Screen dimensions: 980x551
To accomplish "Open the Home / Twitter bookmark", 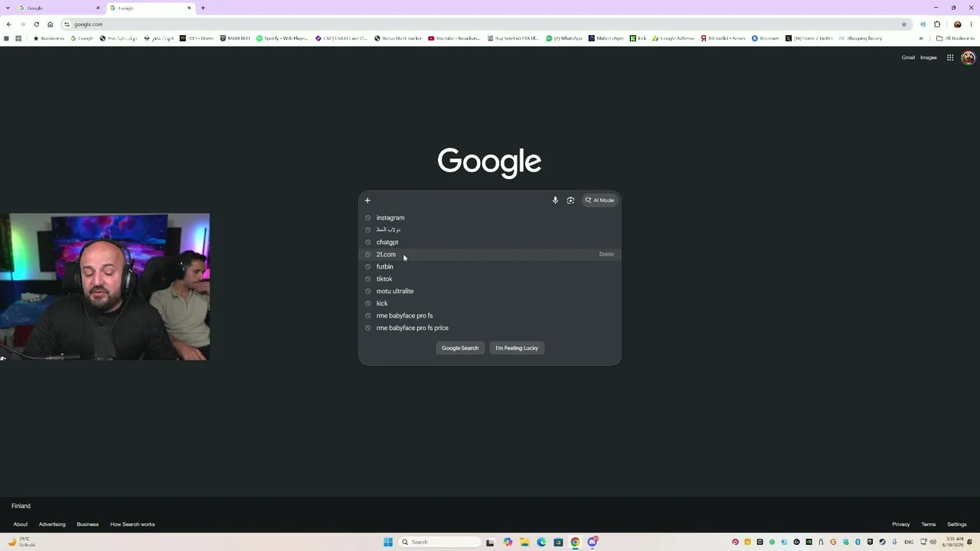I will coord(808,38).
